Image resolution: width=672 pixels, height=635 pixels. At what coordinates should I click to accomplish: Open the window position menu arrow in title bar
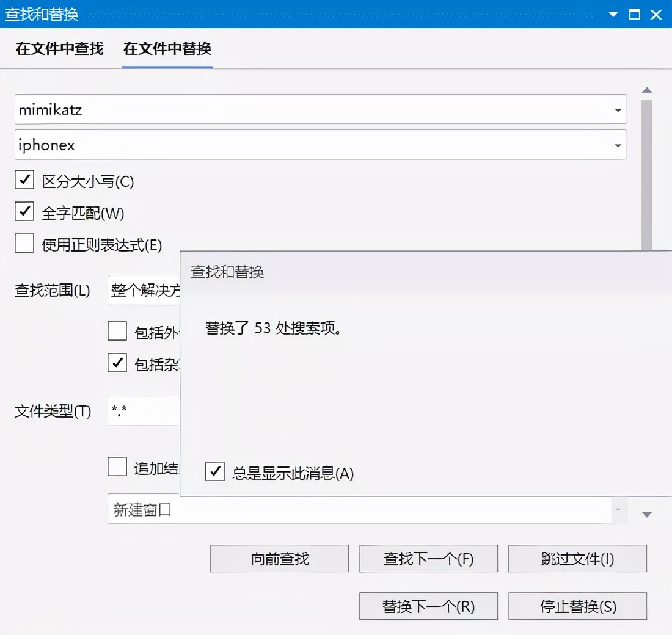click(x=613, y=13)
